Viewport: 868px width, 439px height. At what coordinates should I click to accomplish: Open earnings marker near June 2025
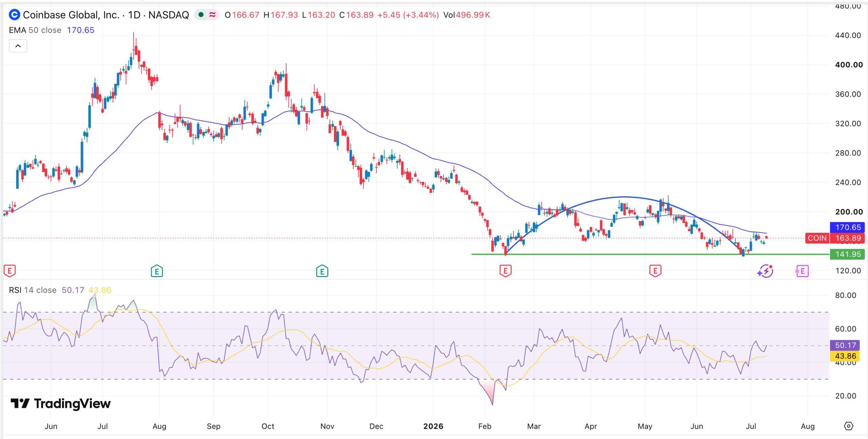(9, 271)
